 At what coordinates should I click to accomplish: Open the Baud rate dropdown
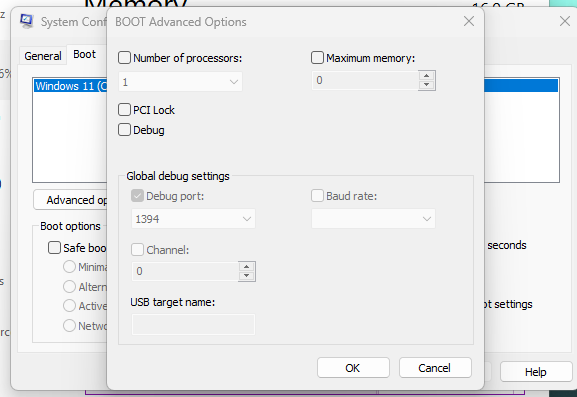click(374, 219)
